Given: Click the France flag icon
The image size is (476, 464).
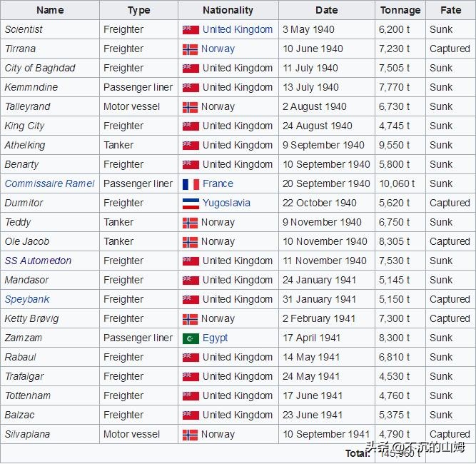Looking at the screenshot, I should [x=191, y=183].
